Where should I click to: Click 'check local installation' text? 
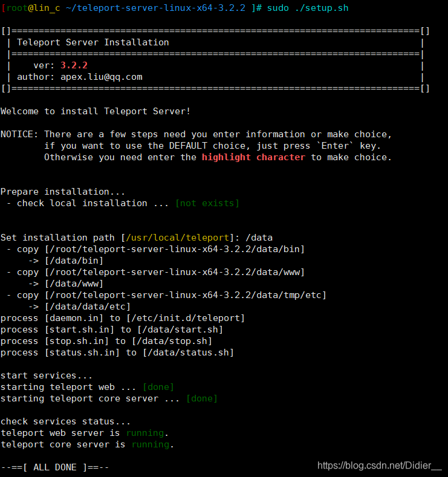tap(82, 203)
